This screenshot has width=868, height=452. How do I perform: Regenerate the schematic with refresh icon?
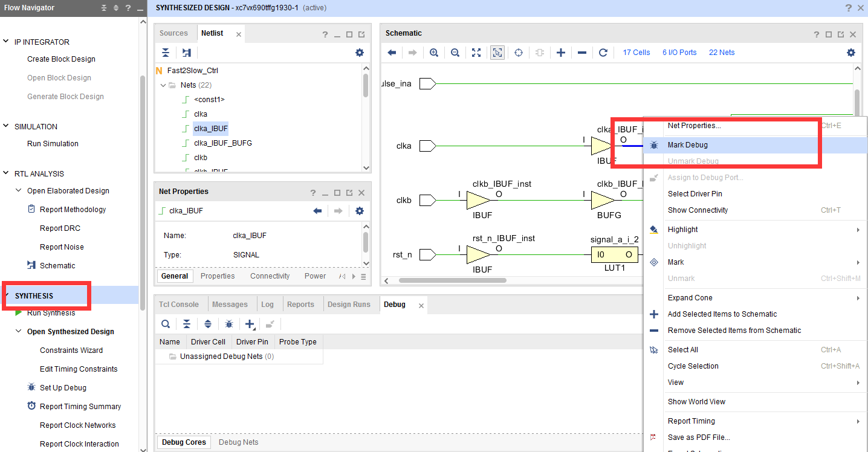pos(603,53)
